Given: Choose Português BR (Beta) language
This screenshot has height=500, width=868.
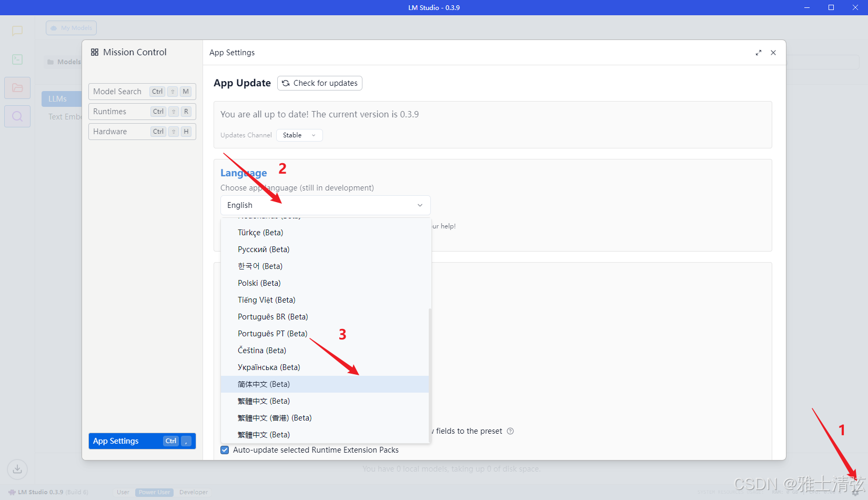Looking at the screenshot, I should click(325, 317).
